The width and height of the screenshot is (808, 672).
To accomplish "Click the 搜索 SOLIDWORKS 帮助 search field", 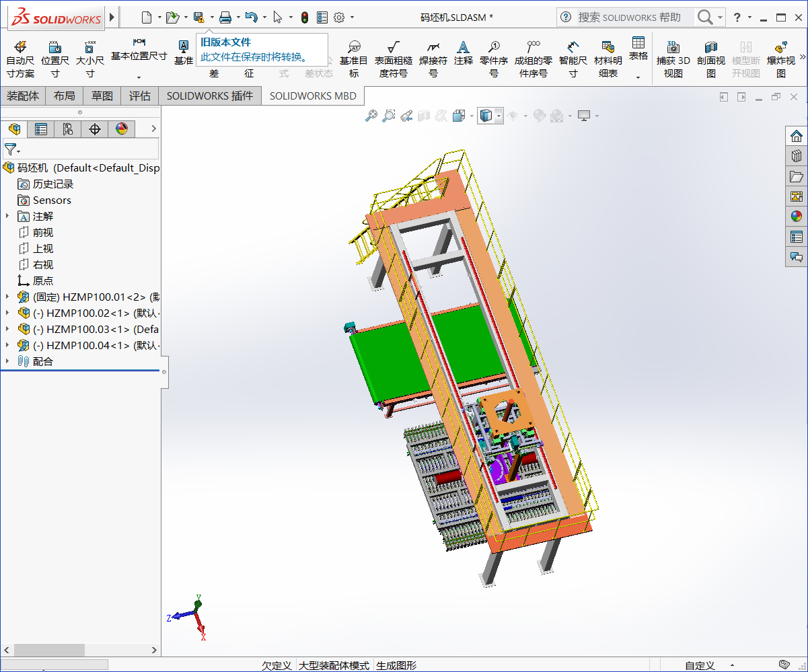I will pyautogui.click(x=629, y=16).
